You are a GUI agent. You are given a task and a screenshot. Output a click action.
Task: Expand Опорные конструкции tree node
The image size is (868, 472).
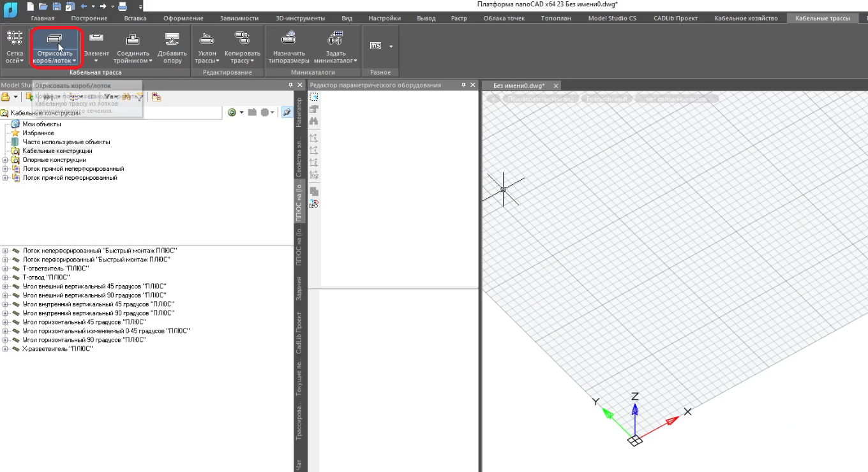tap(5, 160)
